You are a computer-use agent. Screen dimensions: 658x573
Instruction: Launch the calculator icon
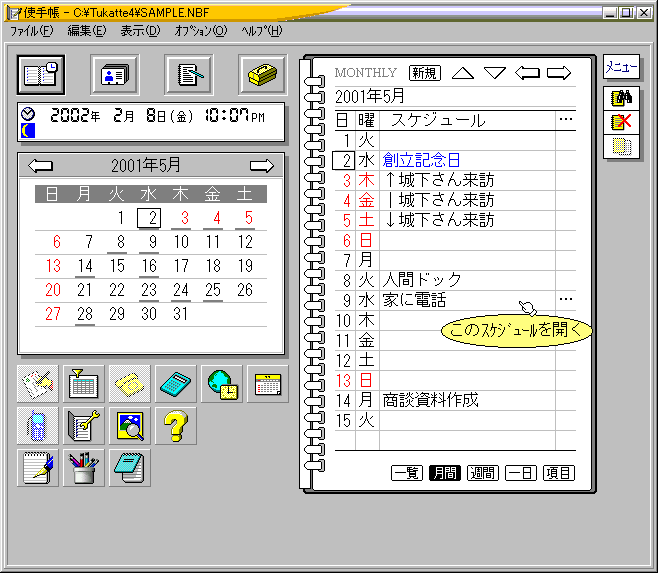[175, 384]
